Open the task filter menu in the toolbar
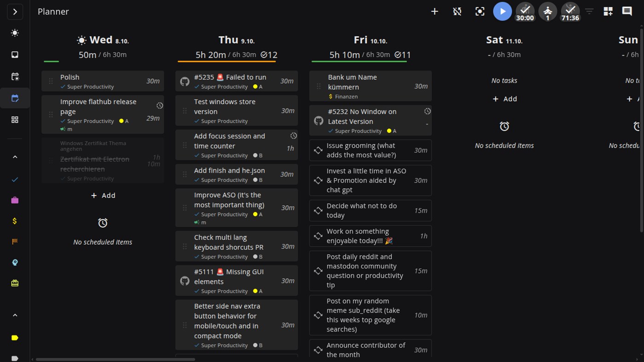This screenshot has width=644, height=362. (x=589, y=11)
